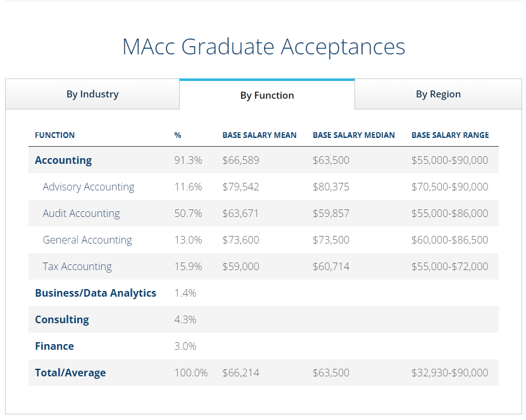Click the $32,930-$90,000 total salary range

449,373
